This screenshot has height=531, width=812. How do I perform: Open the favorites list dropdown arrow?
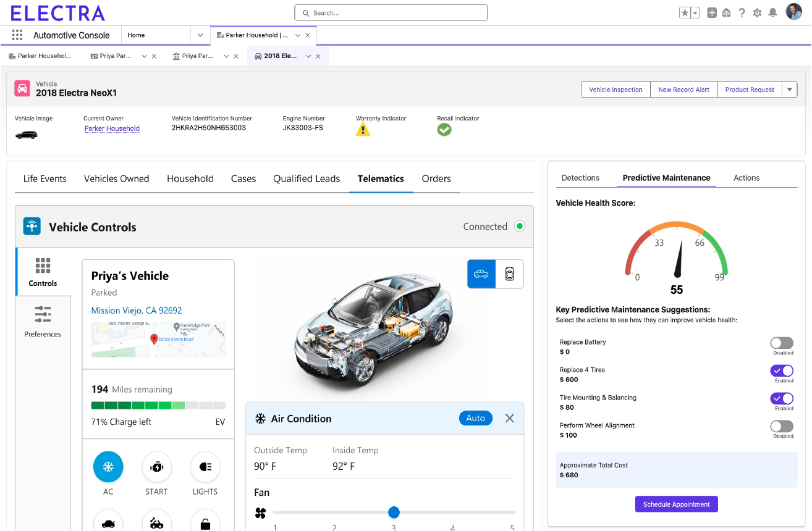coord(695,12)
